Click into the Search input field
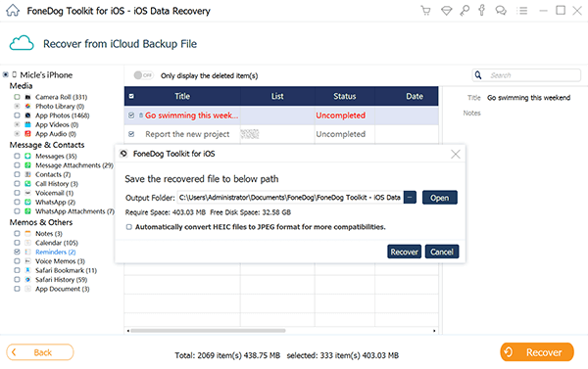The width and height of the screenshot is (588, 369). pos(532,75)
